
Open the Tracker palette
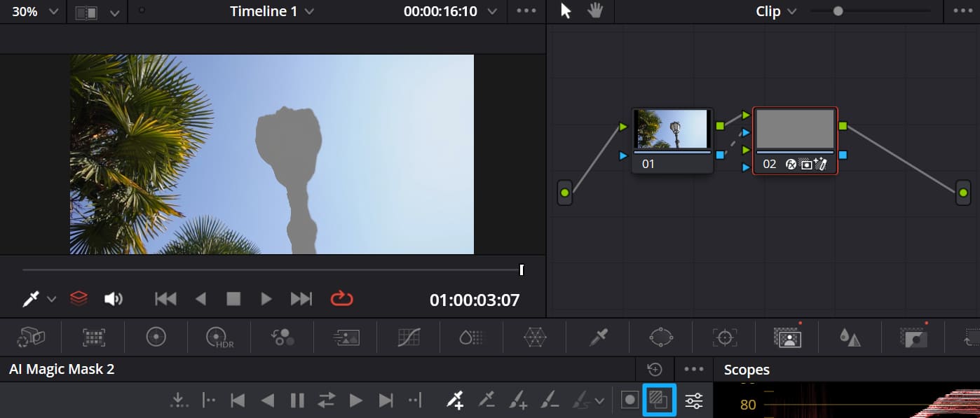pyautogui.click(x=724, y=337)
